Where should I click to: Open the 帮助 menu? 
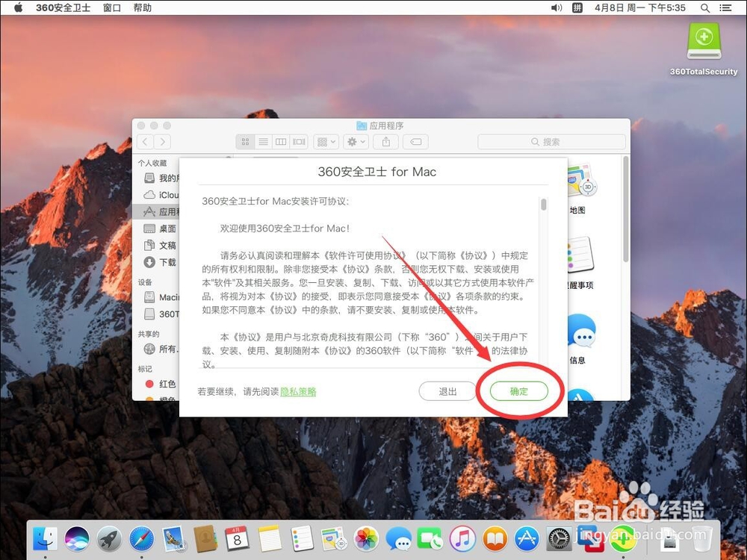[143, 7]
